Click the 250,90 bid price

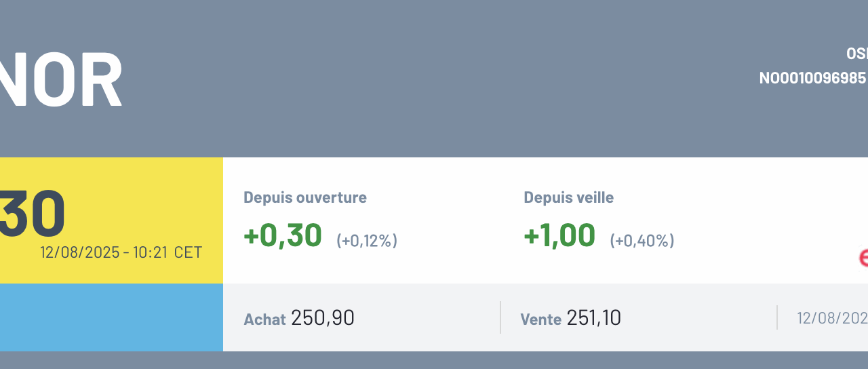pyautogui.click(x=323, y=318)
